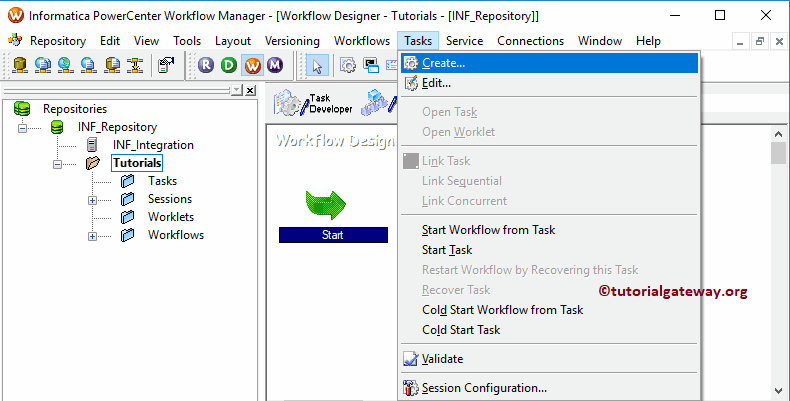This screenshot has height=401, width=790.
Task: Select Cold Start Workflow from Task
Action: 549,310
